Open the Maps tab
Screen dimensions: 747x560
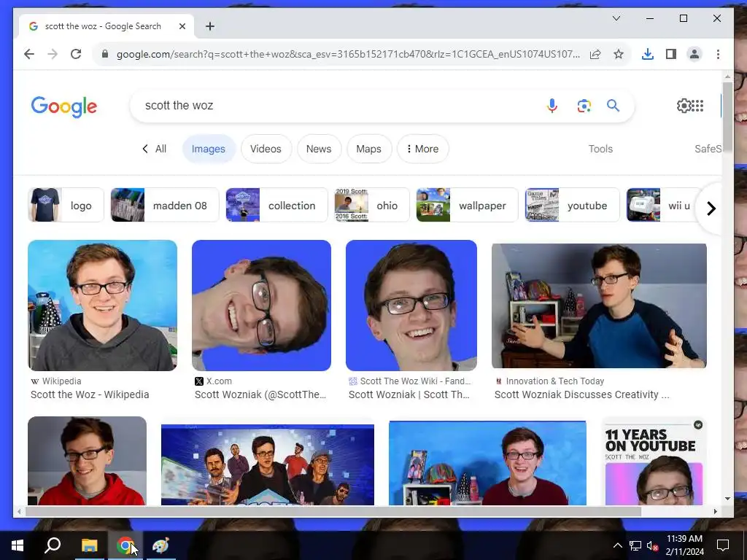pyautogui.click(x=368, y=149)
